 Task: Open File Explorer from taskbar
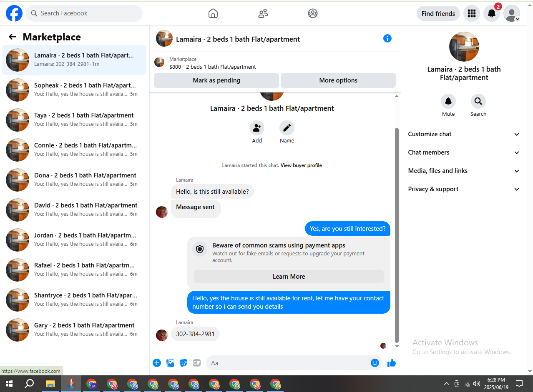50,384
